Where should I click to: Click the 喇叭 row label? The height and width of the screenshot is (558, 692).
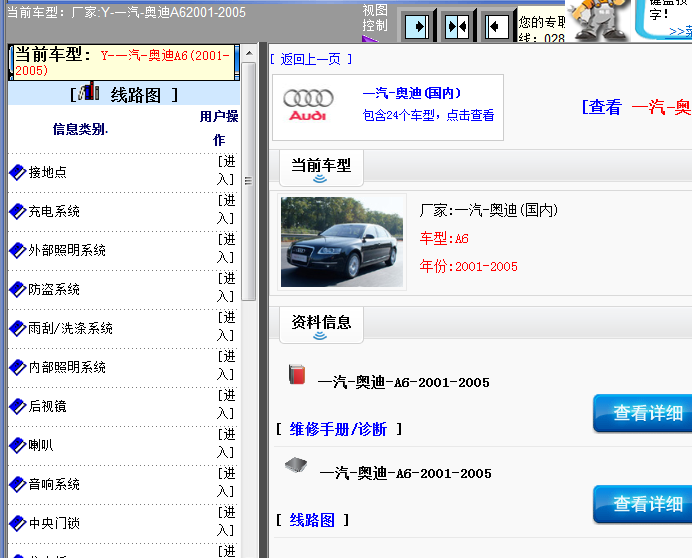click(x=41, y=445)
